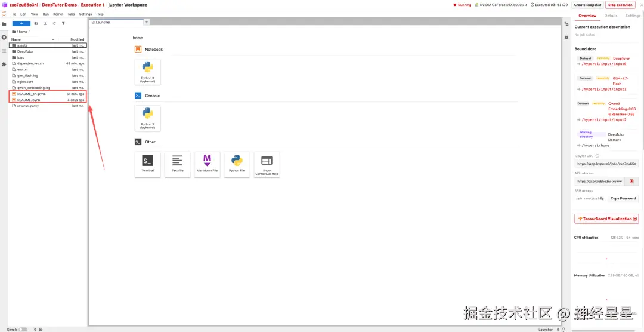This screenshot has height=332, width=644.
Task: Open the Qwen3 Embedding-0.6B dataset link
Action: 622,109
